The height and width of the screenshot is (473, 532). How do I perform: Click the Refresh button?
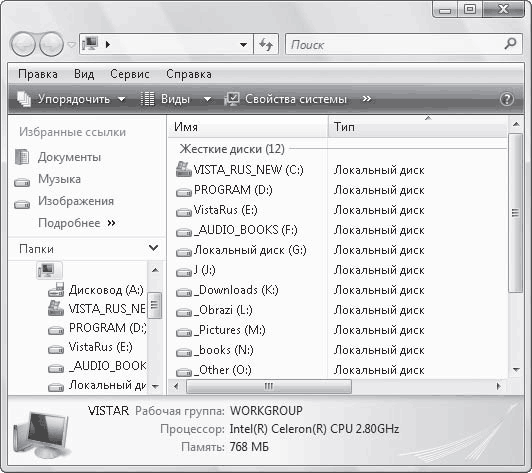[266, 44]
